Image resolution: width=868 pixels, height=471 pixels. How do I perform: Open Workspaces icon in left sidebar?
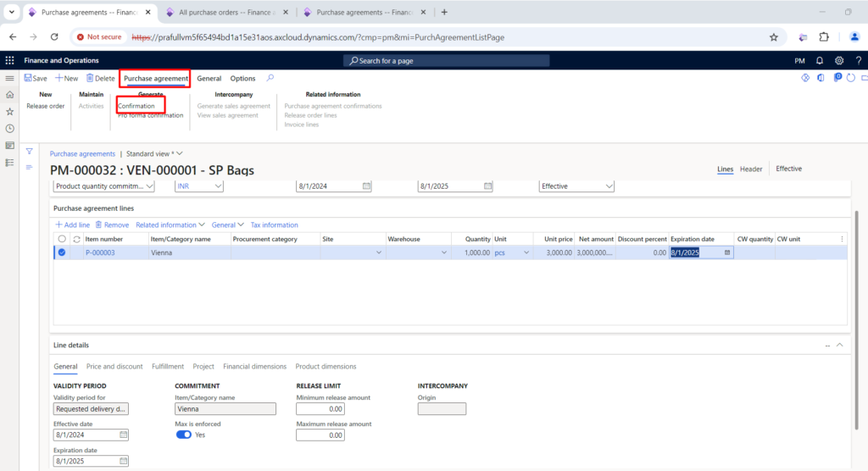9,146
